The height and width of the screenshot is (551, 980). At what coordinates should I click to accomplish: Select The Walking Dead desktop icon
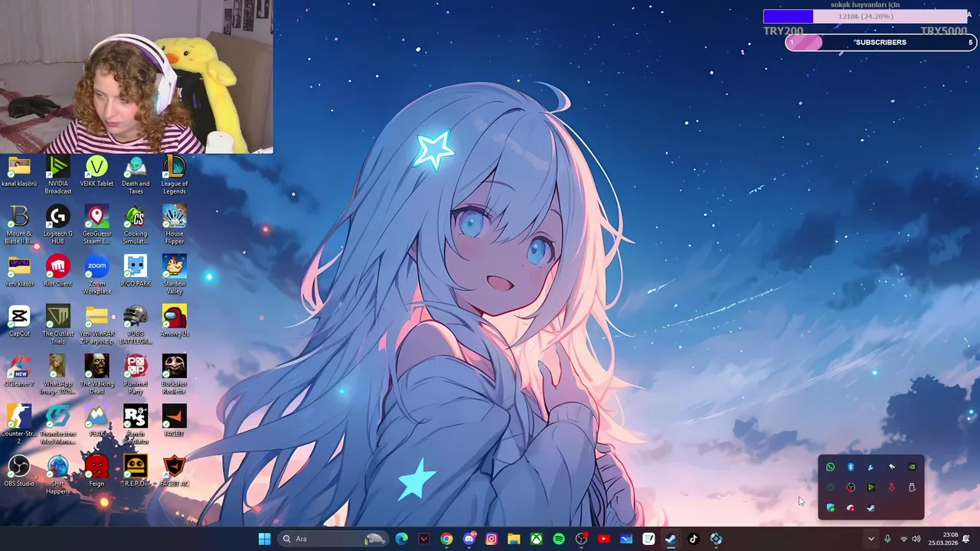[96, 375]
